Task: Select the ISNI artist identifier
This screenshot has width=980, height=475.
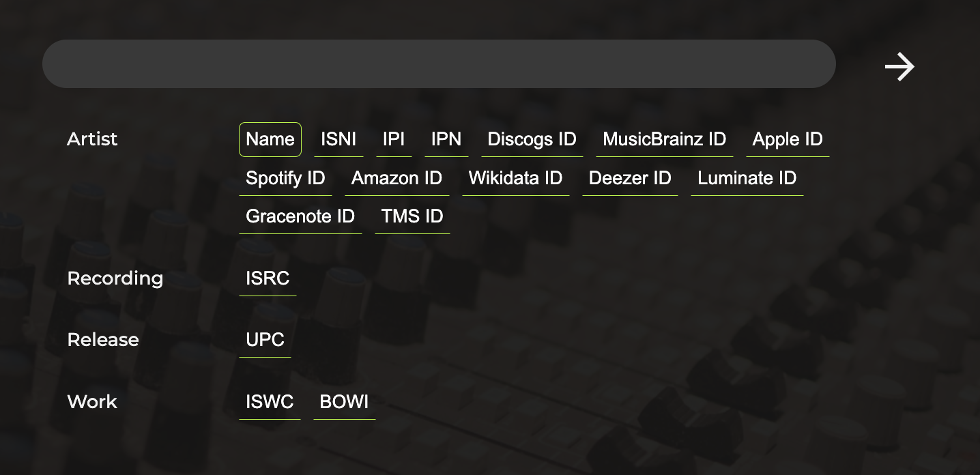Action: [338, 139]
